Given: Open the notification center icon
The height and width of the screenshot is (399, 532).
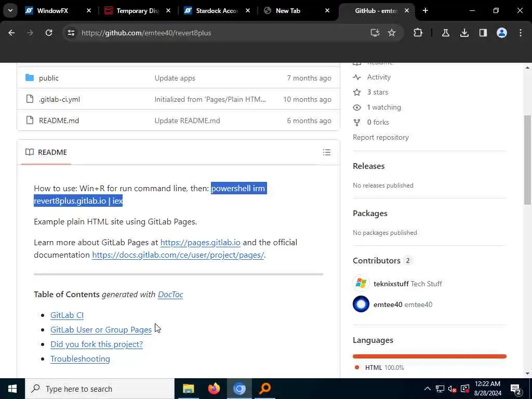Looking at the screenshot, I should pos(515,389).
